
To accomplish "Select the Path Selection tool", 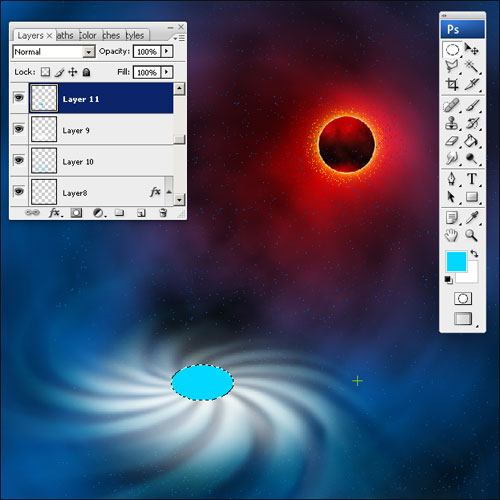I will coord(452,197).
